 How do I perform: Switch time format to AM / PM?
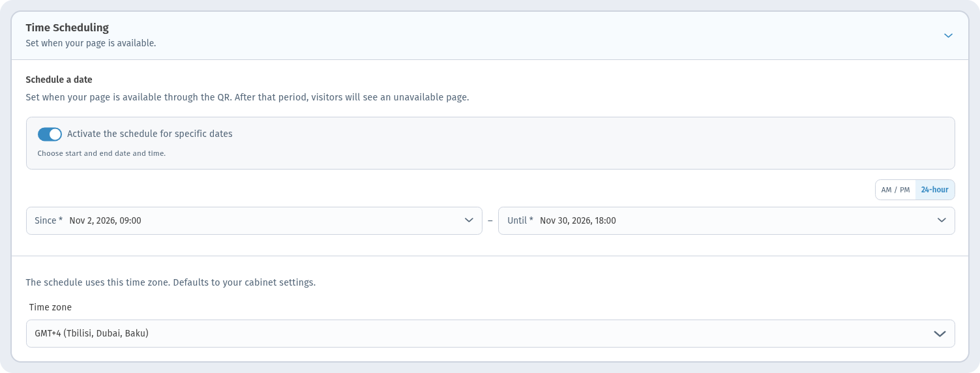pos(895,190)
